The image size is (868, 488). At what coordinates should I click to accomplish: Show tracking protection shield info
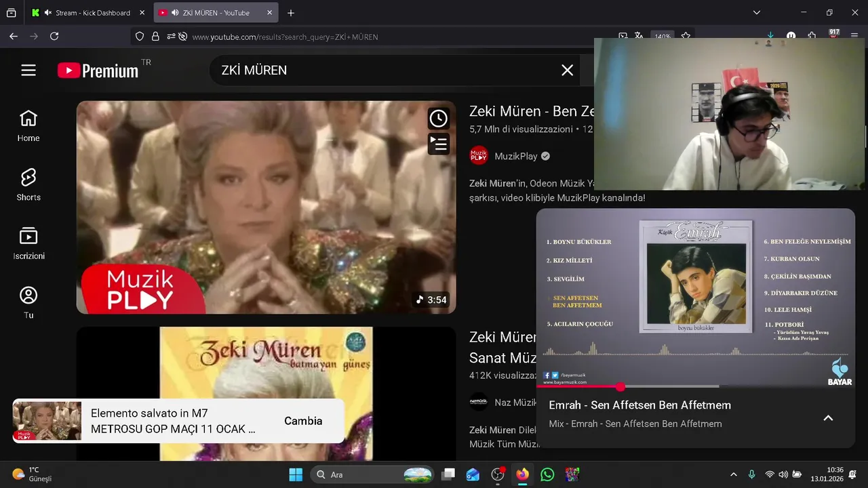(140, 37)
